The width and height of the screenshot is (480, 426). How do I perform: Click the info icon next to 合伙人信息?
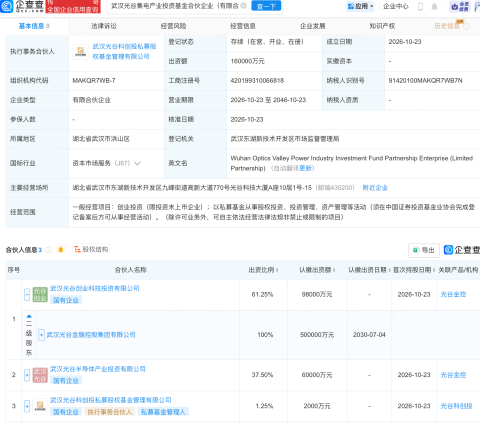click(x=49, y=250)
